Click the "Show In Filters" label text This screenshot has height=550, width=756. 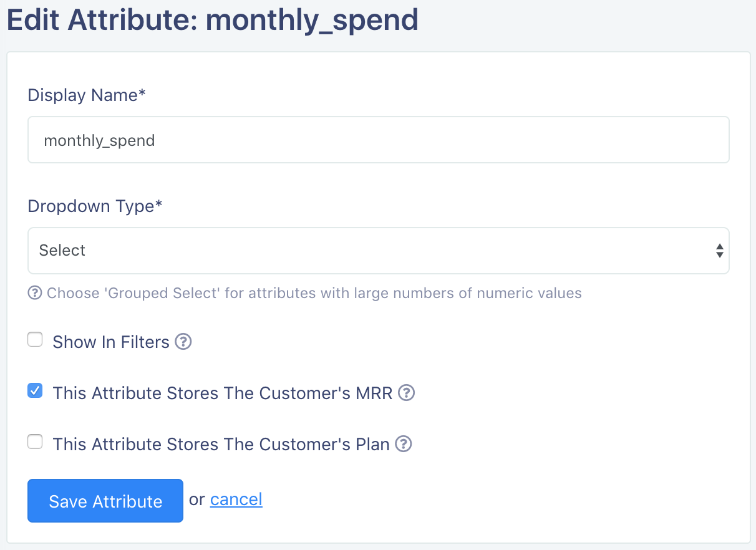[111, 342]
